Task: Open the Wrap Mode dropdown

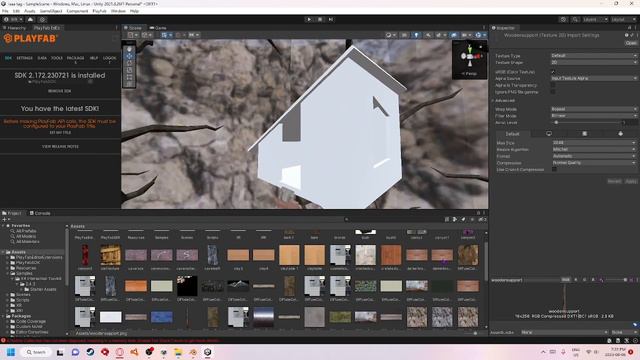Action: [x=594, y=109]
